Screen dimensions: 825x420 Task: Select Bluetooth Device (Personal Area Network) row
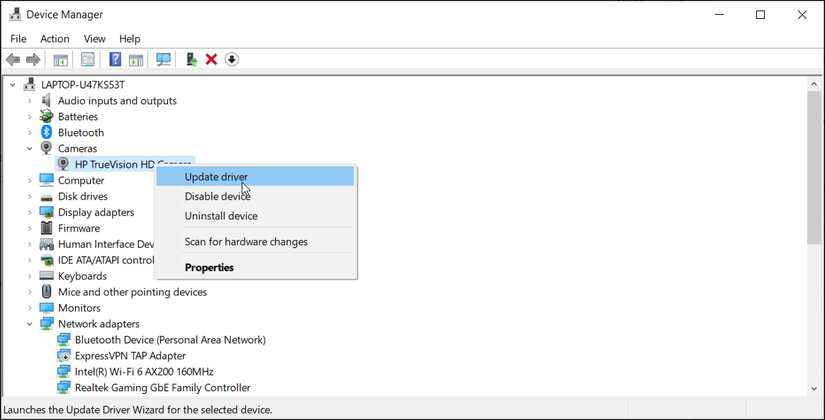[170, 339]
